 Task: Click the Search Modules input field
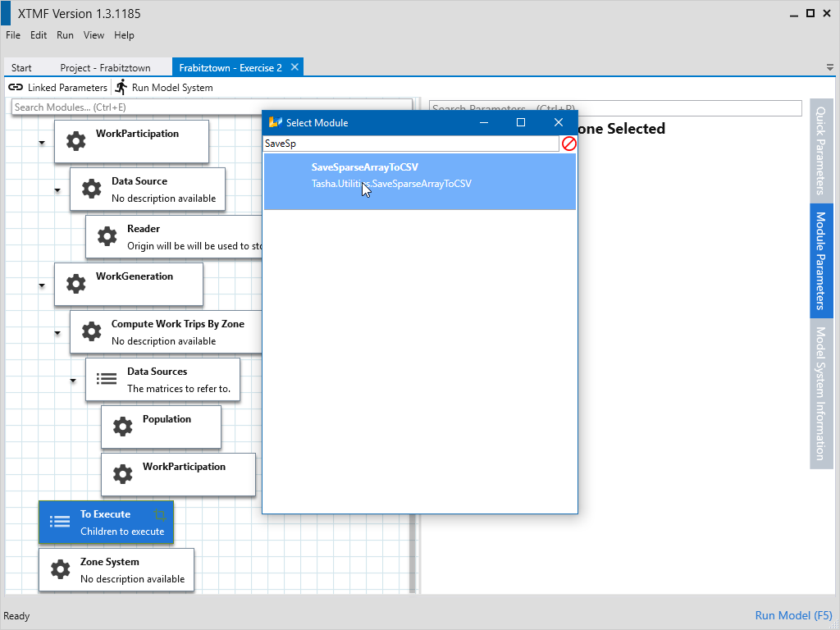(212, 107)
